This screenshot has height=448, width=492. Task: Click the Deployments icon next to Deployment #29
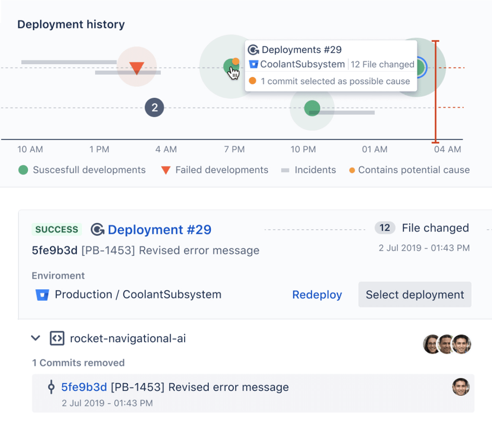click(x=98, y=230)
